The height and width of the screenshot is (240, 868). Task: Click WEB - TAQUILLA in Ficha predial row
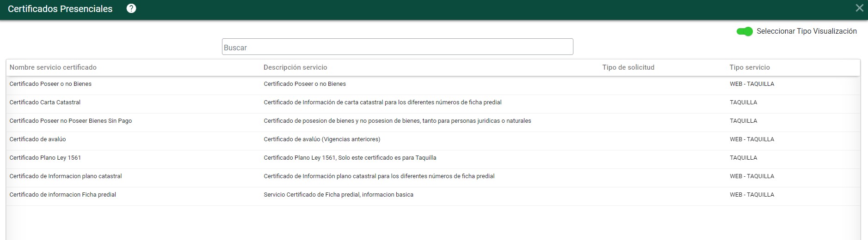[751, 195]
